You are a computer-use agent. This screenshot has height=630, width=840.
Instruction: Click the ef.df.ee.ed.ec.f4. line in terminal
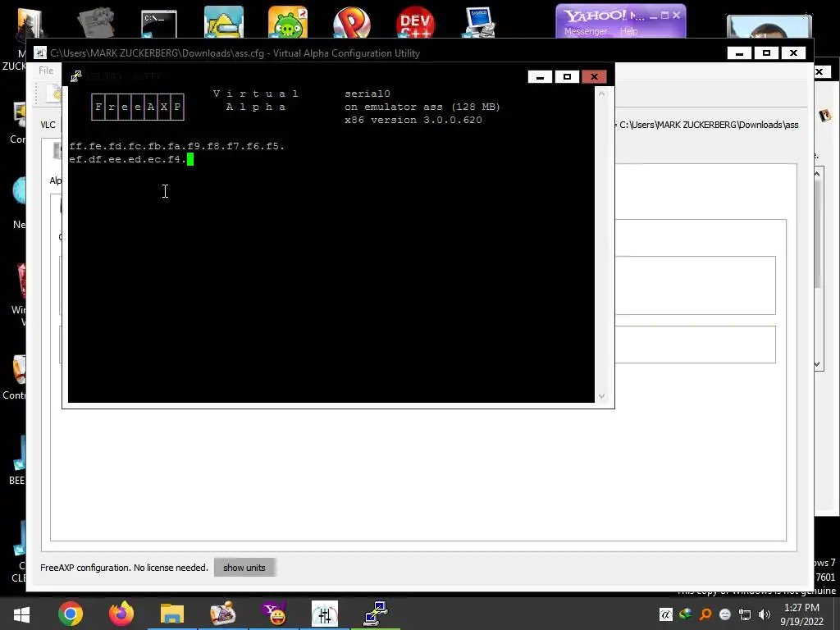click(x=127, y=159)
